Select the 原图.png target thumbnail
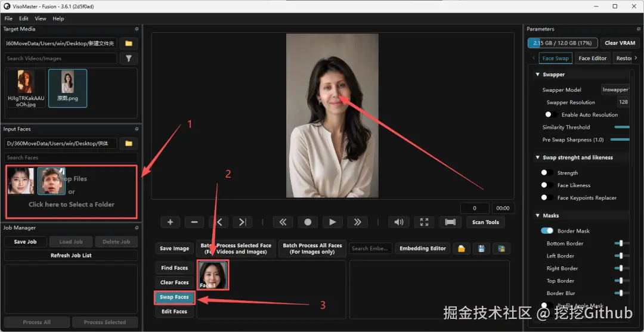This screenshot has width=644, height=332. pos(68,88)
